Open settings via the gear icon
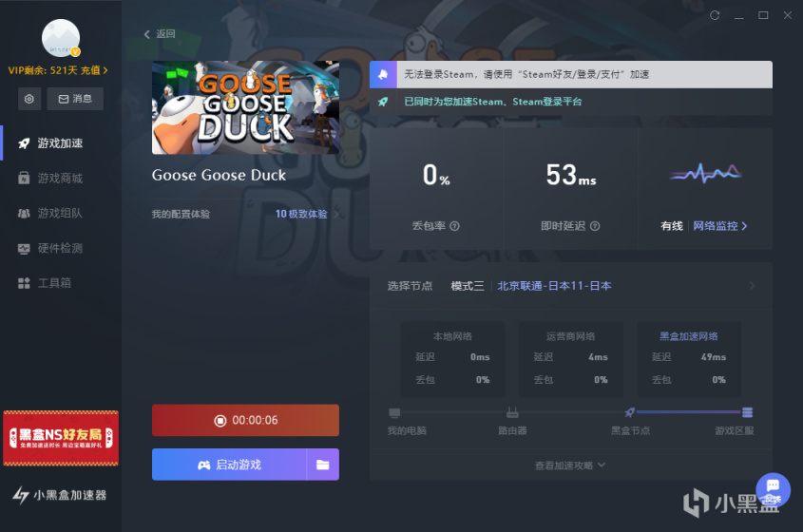 pyautogui.click(x=29, y=99)
